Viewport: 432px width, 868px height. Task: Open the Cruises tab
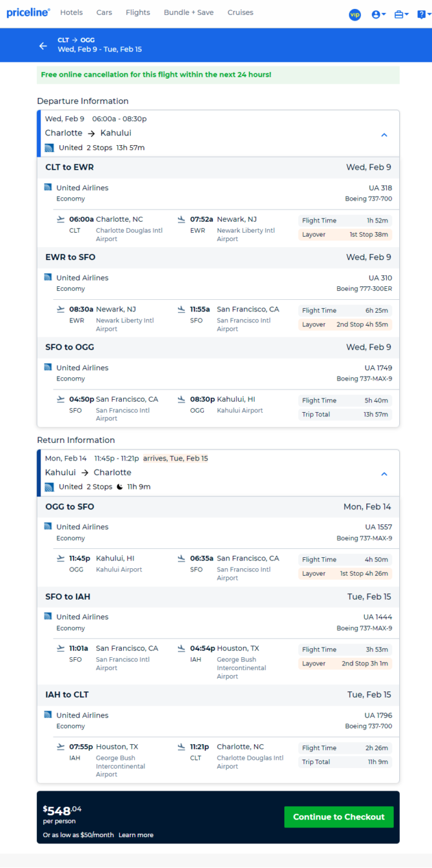click(241, 13)
